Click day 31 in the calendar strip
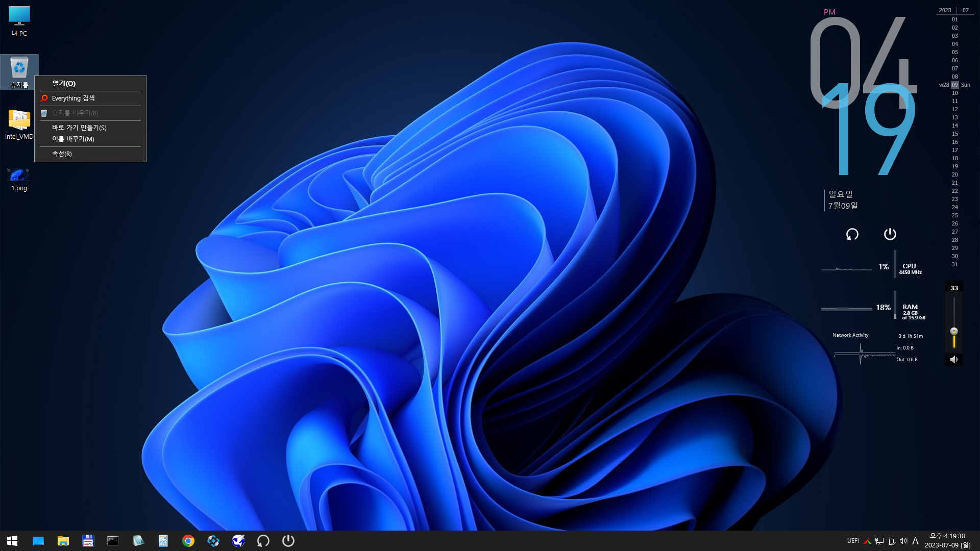The height and width of the screenshot is (551, 980). tap(954, 265)
